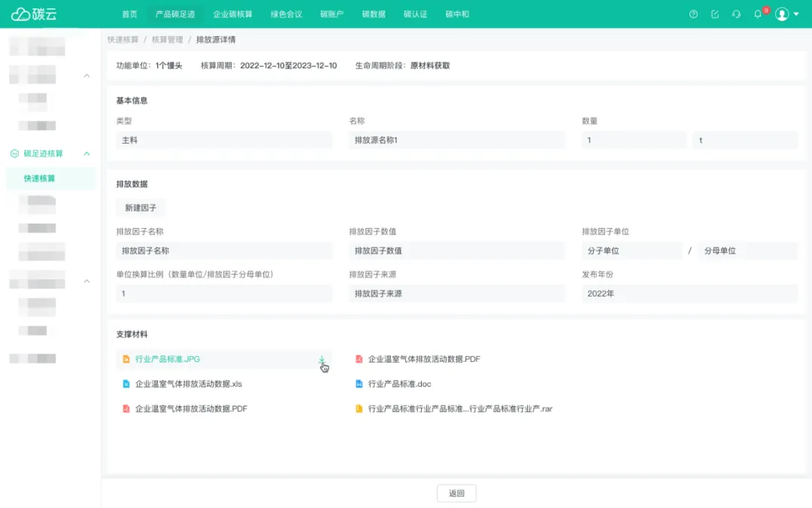
Task: Open the notifications bell
Action: click(x=758, y=14)
